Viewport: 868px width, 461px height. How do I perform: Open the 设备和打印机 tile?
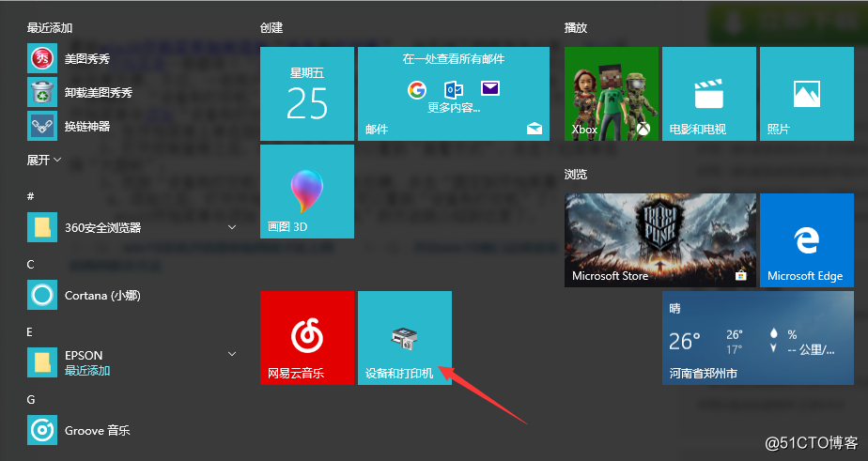(x=405, y=338)
